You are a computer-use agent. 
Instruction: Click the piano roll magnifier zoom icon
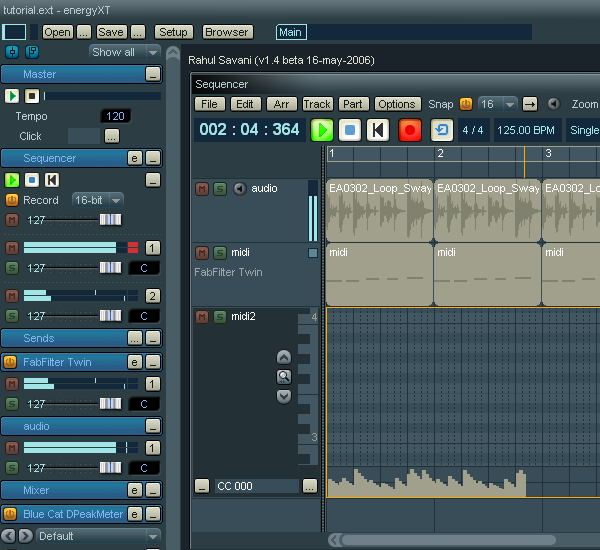coord(284,377)
